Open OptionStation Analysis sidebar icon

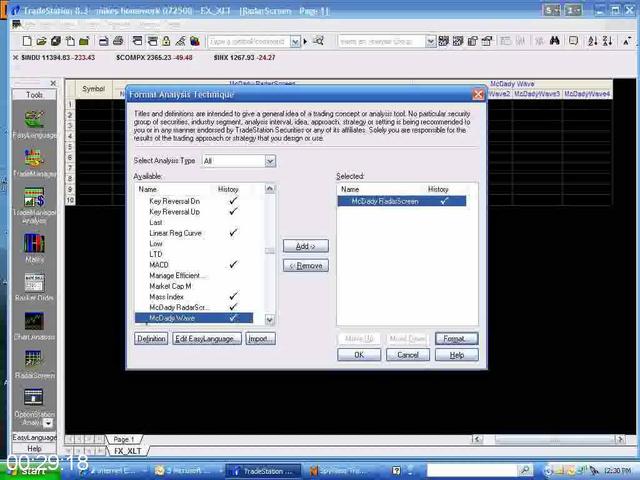click(33, 407)
